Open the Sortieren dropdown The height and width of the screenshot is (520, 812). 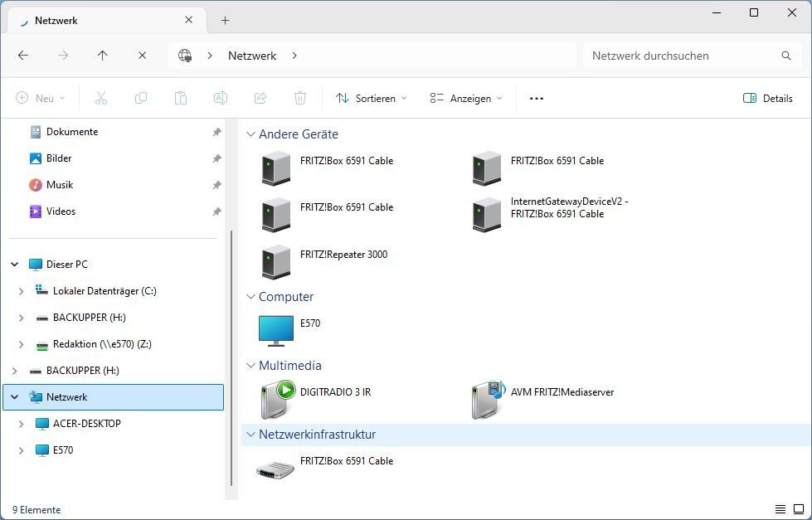pyautogui.click(x=372, y=98)
